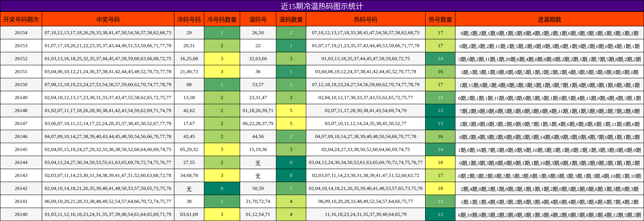Click period number 26140
This screenshot has width=644, height=221.
click(21, 214)
